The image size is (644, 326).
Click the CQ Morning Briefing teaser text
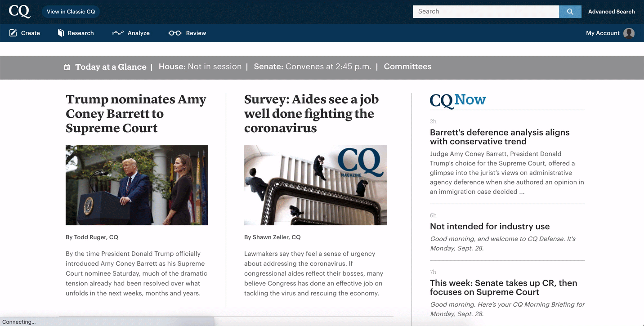[x=507, y=309]
